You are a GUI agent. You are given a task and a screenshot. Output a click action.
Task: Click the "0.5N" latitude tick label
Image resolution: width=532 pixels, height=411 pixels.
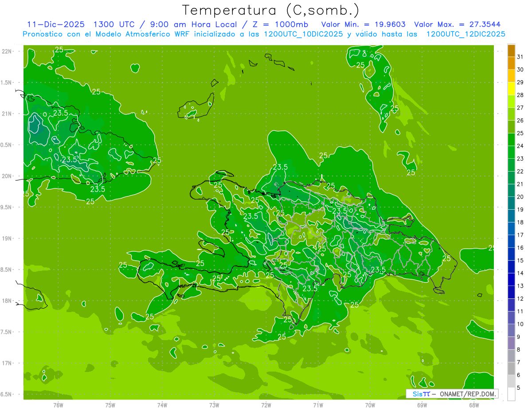(x=6, y=145)
